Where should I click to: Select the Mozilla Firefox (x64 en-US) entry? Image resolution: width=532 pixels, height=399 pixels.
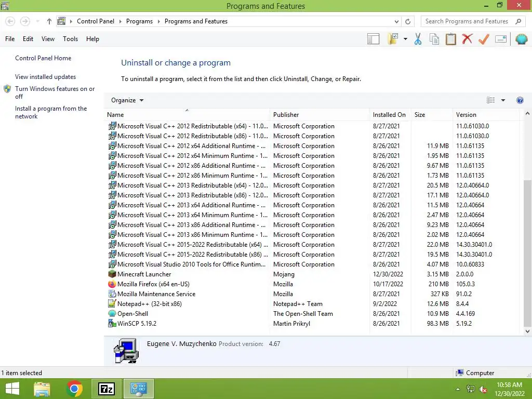312,284
